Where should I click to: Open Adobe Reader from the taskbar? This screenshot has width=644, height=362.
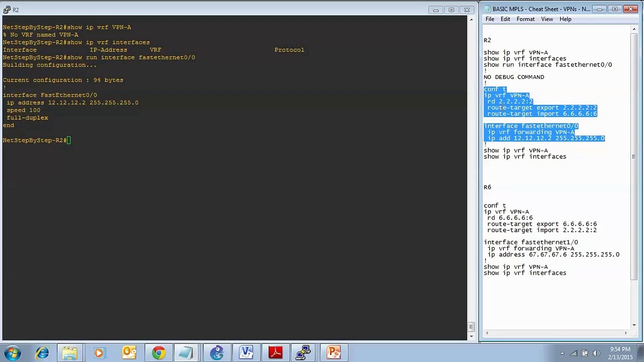(275, 353)
